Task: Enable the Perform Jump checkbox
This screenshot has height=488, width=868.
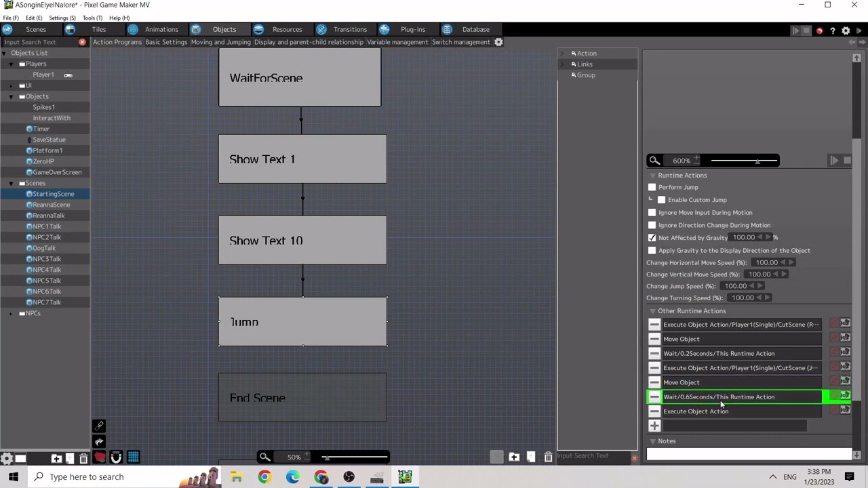Action: click(652, 188)
